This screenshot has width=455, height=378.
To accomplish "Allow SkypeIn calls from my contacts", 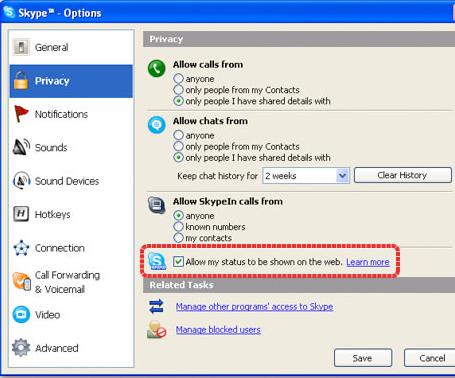I will tap(178, 238).
